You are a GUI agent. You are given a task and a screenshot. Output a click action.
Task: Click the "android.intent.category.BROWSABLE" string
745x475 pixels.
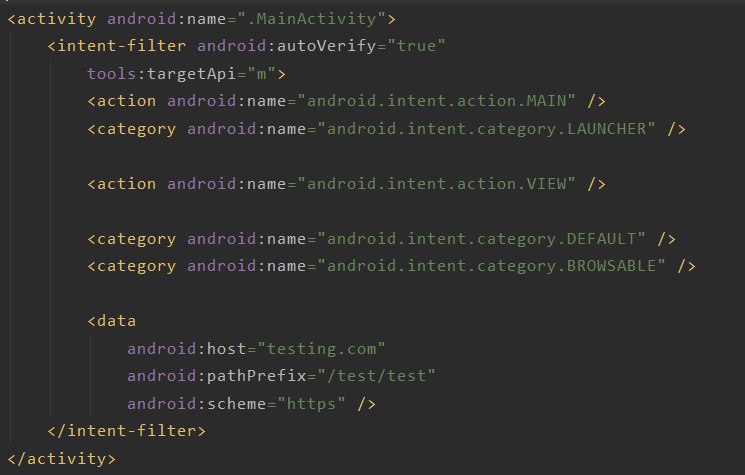point(491,266)
